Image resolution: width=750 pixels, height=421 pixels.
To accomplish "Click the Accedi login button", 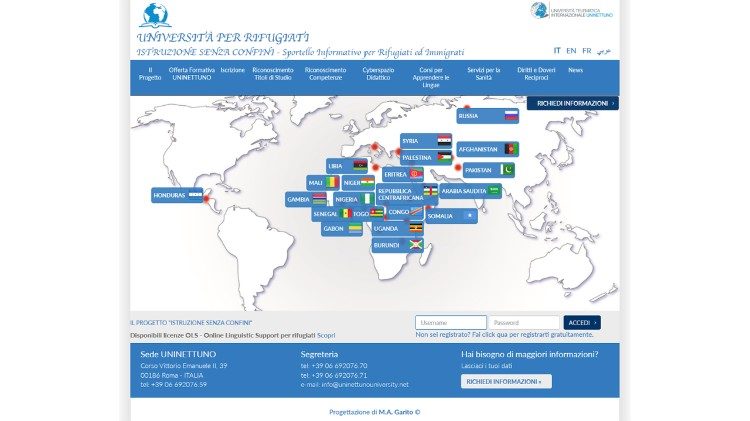I will [582, 322].
